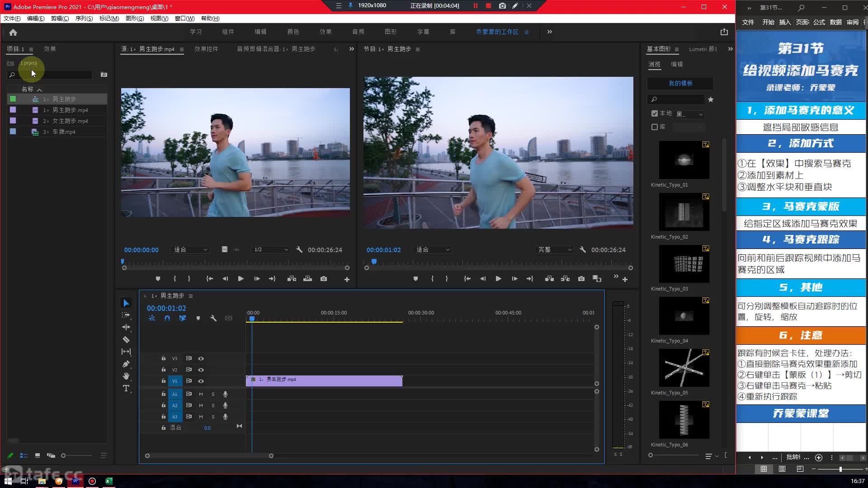
Task: Open the 本地 folder dropdown
Action: (x=689, y=114)
